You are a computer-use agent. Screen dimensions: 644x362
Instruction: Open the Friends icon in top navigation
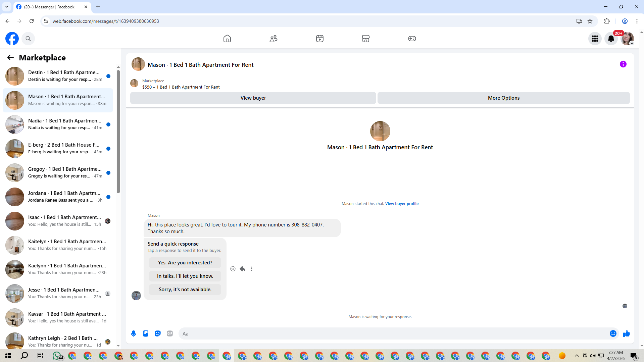point(274,39)
